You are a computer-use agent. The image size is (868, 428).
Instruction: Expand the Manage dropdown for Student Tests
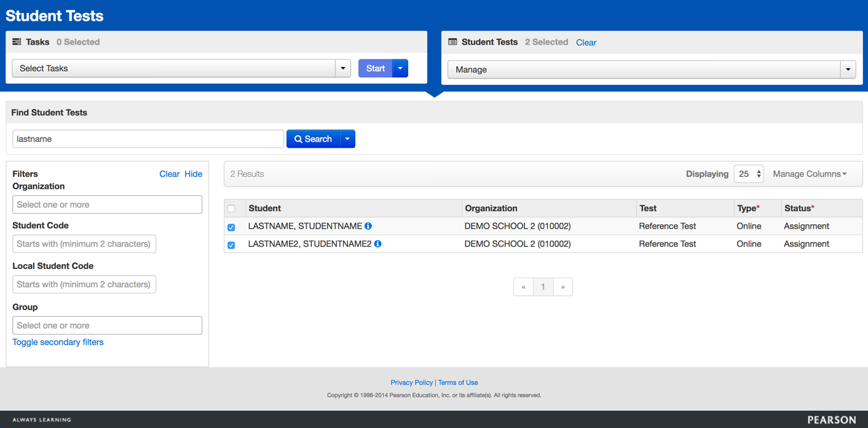[848, 69]
